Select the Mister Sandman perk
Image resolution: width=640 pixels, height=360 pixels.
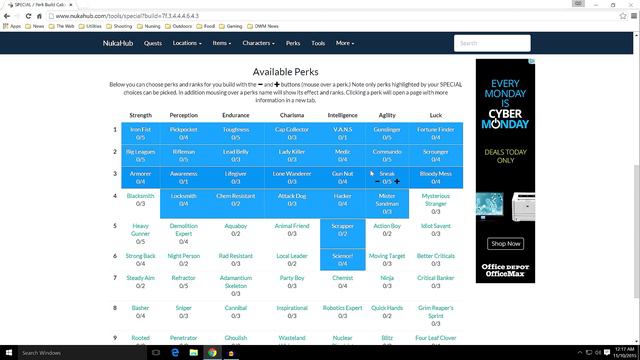click(x=387, y=200)
